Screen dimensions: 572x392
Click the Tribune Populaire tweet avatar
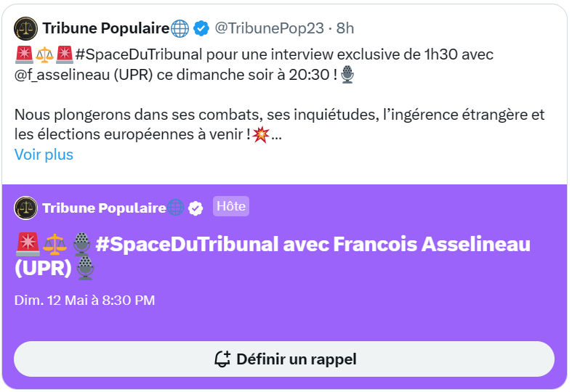click(x=25, y=28)
